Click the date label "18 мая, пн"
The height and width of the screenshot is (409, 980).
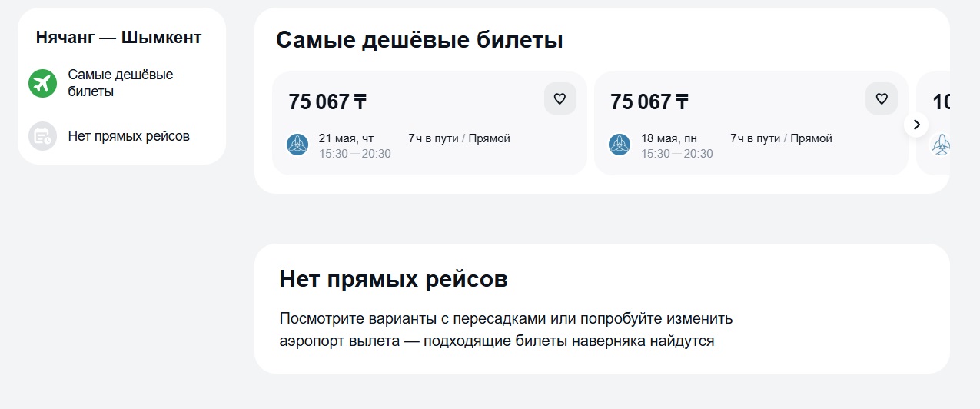click(669, 139)
